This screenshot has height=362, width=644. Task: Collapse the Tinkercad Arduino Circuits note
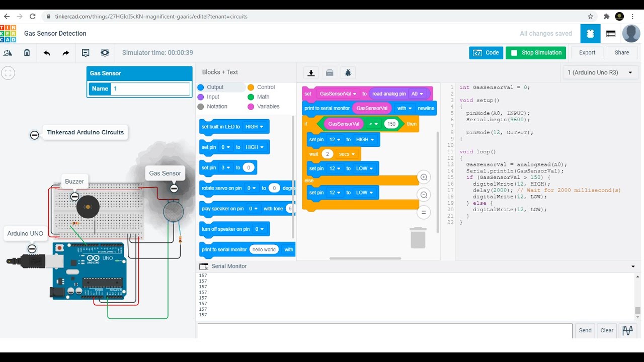pos(34,135)
